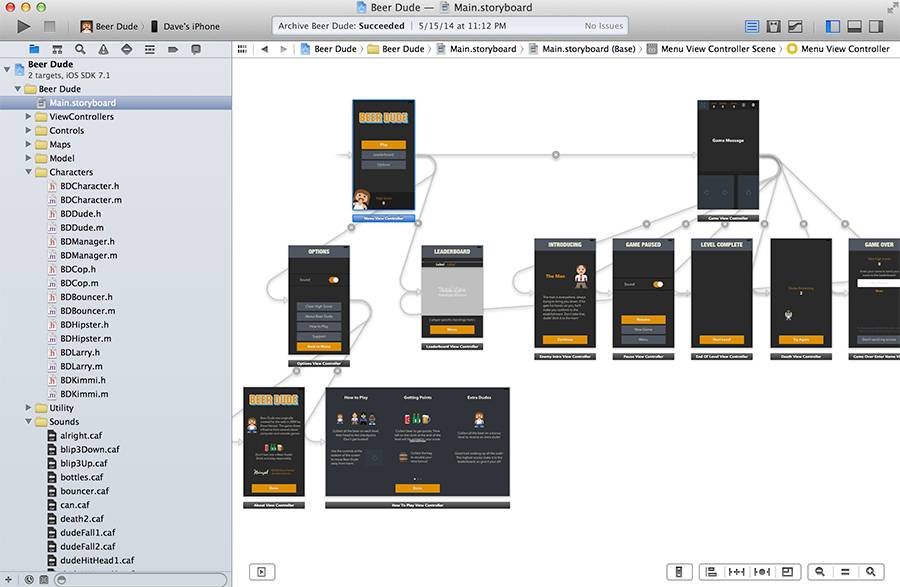Click the Stop button in toolbar
This screenshot has height=587, width=900.
pyautogui.click(x=50, y=26)
